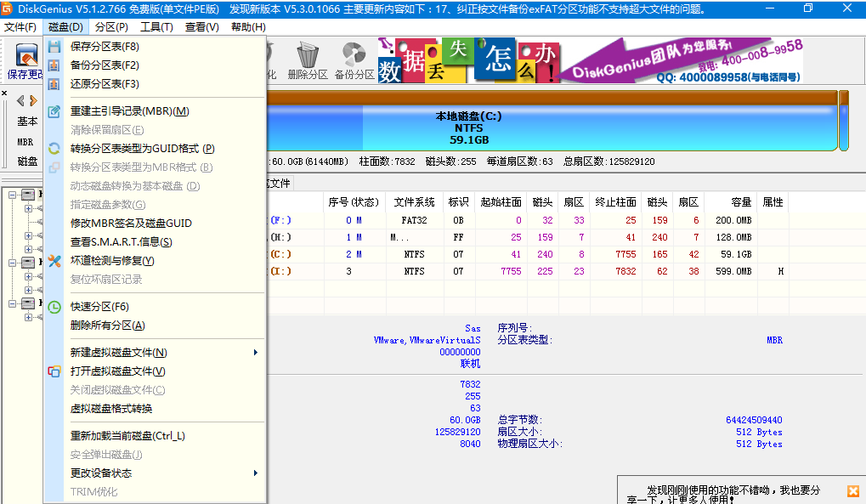Collapse the first disk tree node
Screen dimensions: 866x504
pyautogui.click(x=13, y=195)
